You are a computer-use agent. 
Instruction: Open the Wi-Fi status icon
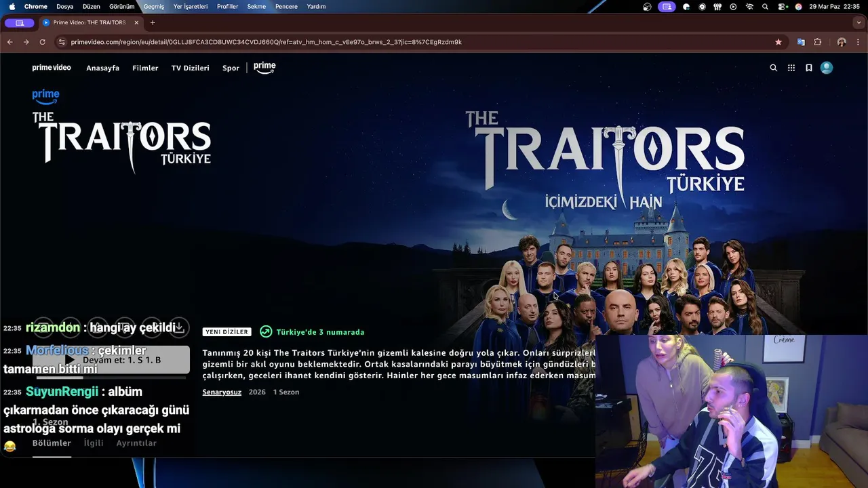[x=749, y=7]
